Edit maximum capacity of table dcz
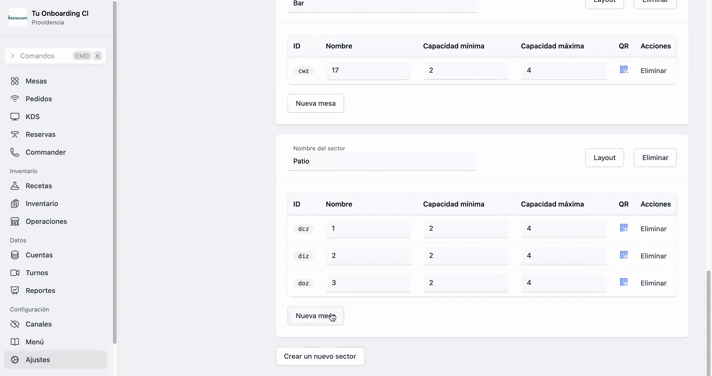 pyautogui.click(x=564, y=228)
